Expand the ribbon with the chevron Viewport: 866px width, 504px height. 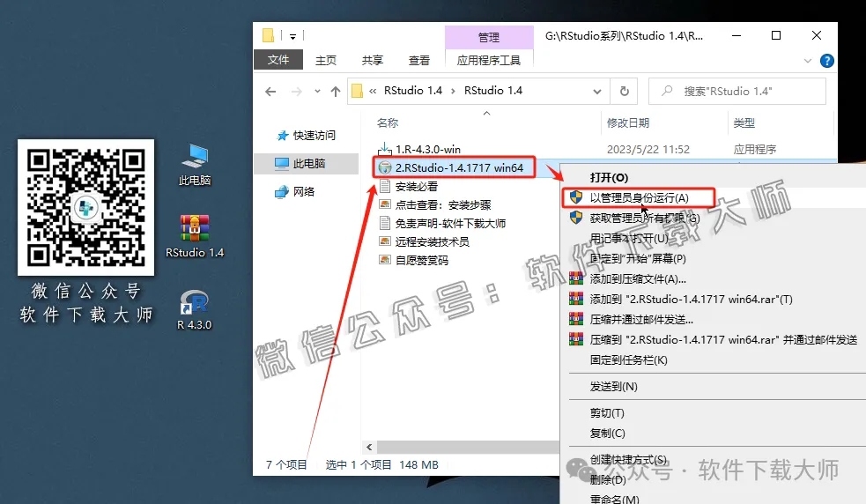click(808, 61)
